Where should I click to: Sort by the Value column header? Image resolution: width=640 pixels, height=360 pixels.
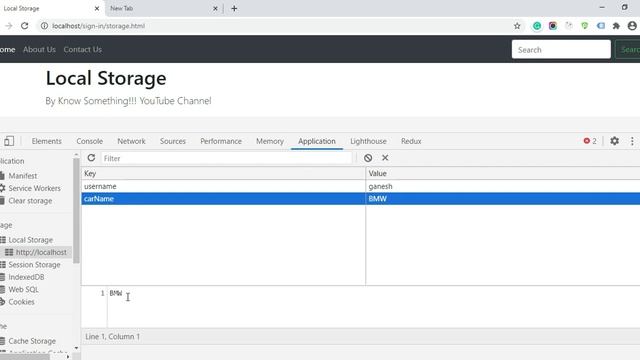coord(503,173)
